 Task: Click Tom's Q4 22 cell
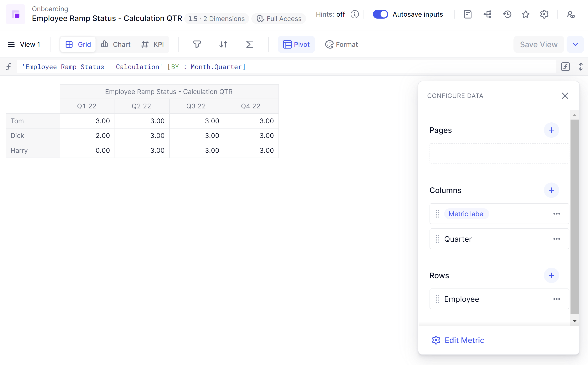(251, 121)
